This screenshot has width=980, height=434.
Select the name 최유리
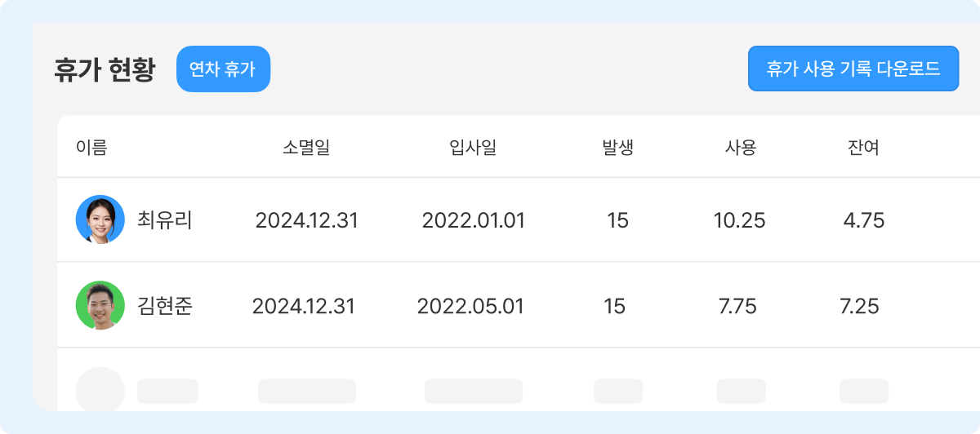coord(165,220)
